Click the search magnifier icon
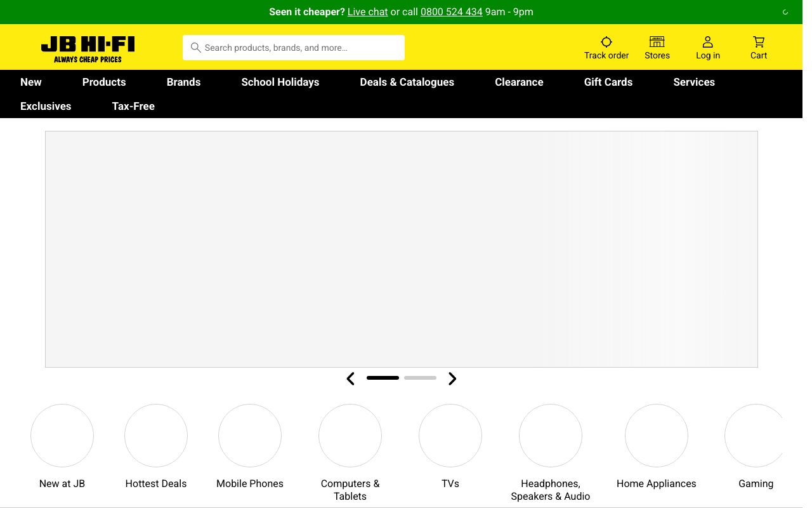Screen dimensions: 812x508 196,48
